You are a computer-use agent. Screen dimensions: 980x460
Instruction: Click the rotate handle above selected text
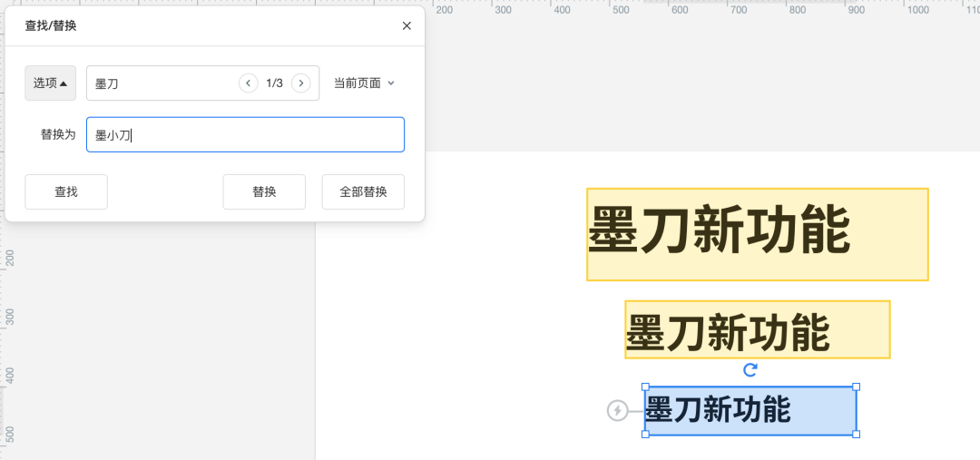(750, 370)
